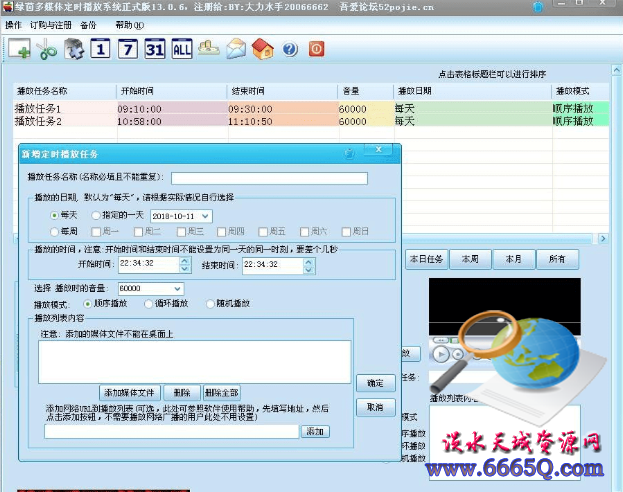Sort by 播放日期 column header

[x=472, y=91]
